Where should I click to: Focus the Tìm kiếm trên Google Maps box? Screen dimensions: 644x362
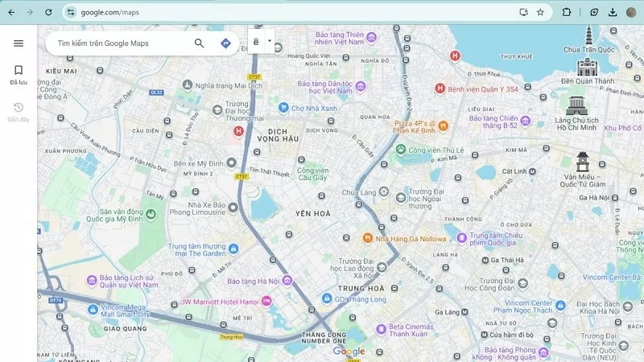click(117, 43)
